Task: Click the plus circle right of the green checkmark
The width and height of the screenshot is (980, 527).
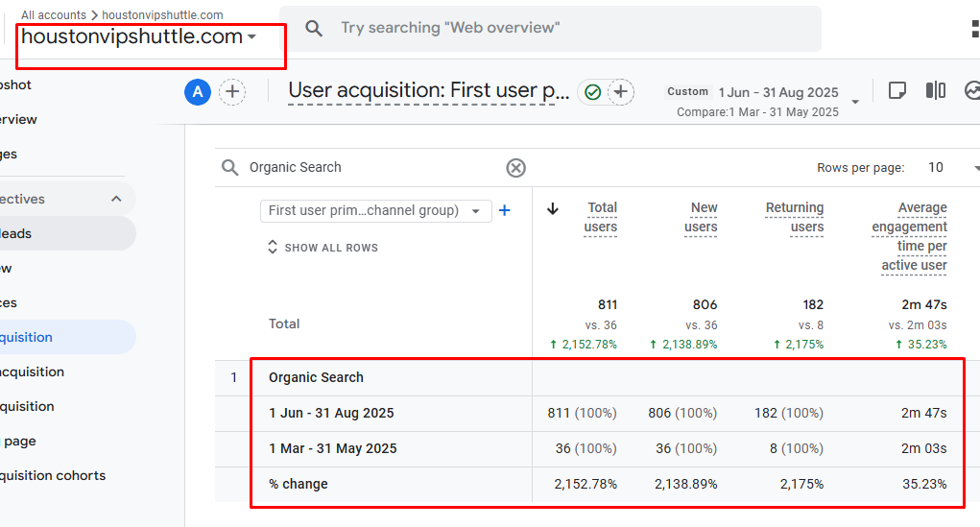Action: point(621,92)
